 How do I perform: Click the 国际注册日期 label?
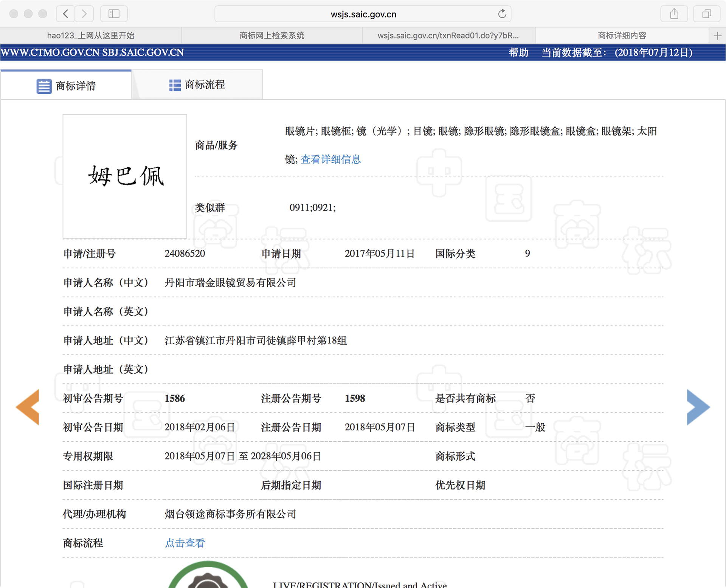[93, 485]
